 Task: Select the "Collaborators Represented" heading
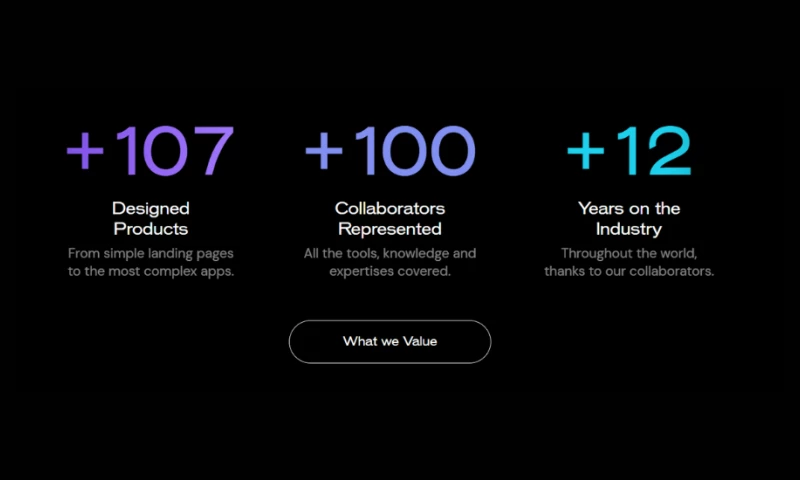tap(390, 218)
